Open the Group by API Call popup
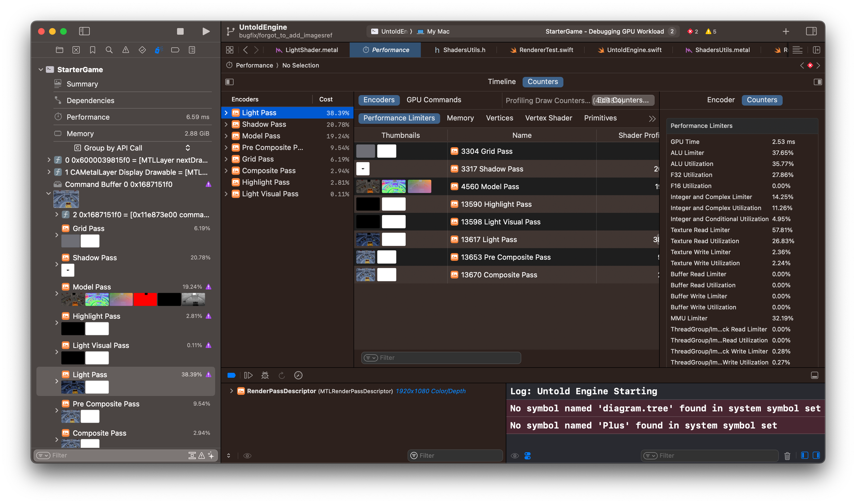 click(x=132, y=148)
